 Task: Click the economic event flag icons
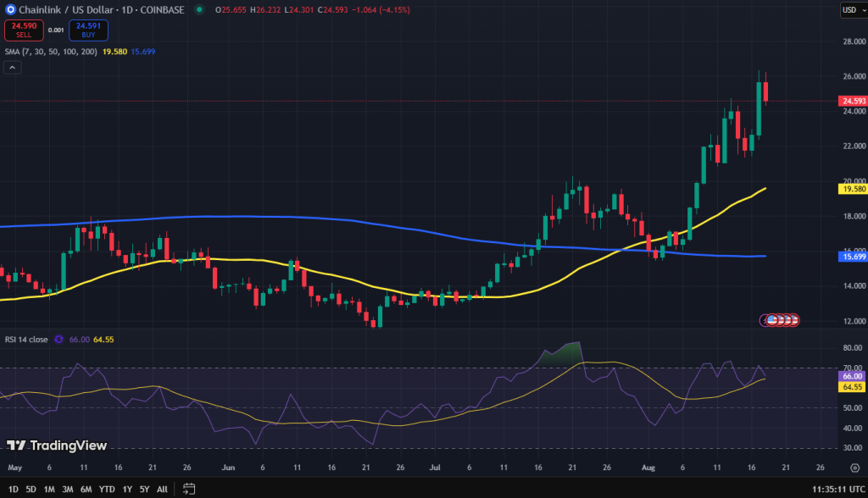coord(780,320)
